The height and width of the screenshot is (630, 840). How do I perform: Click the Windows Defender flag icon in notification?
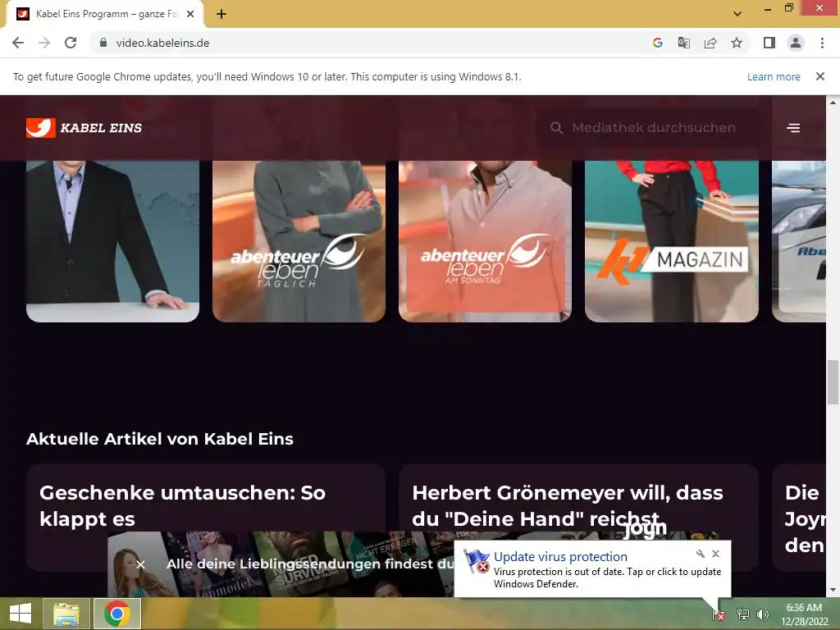[x=477, y=561]
